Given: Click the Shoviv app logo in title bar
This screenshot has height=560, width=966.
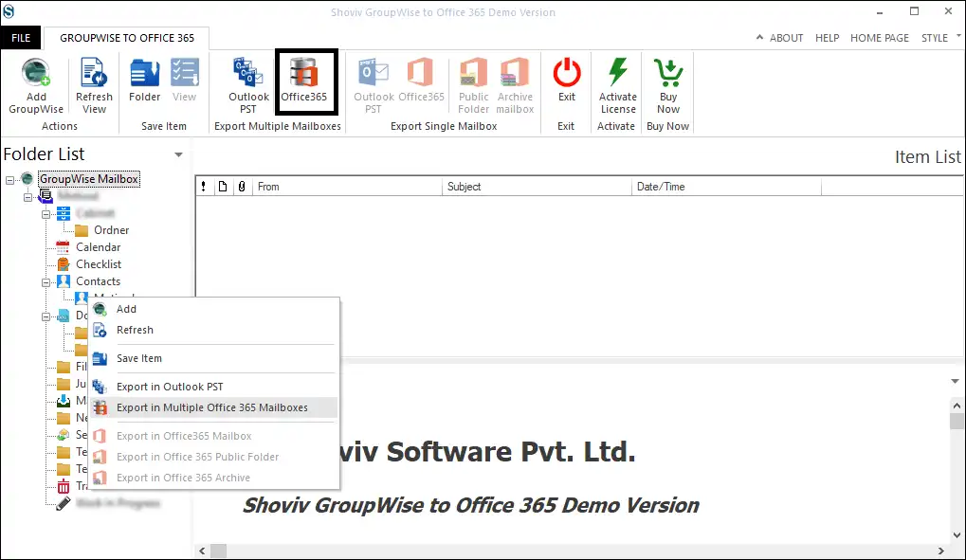Looking at the screenshot, I should (9, 11).
